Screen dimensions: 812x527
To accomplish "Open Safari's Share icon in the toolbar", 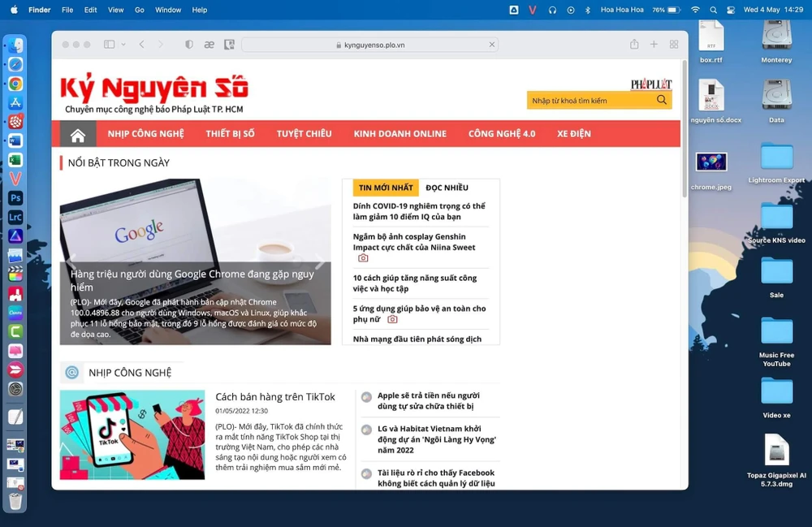I will [x=634, y=45].
